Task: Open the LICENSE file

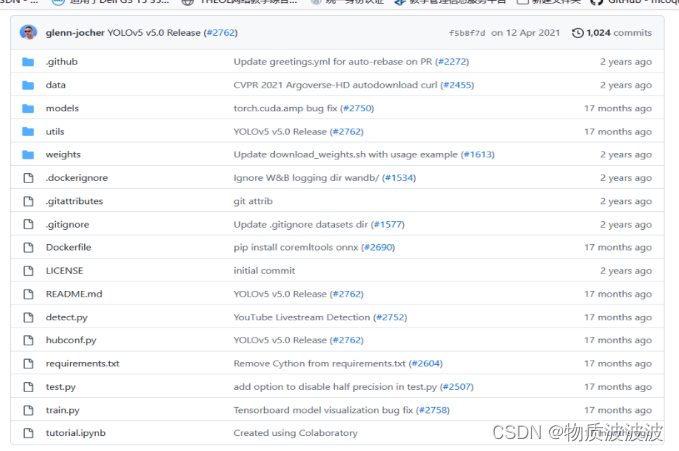Action: (x=64, y=271)
